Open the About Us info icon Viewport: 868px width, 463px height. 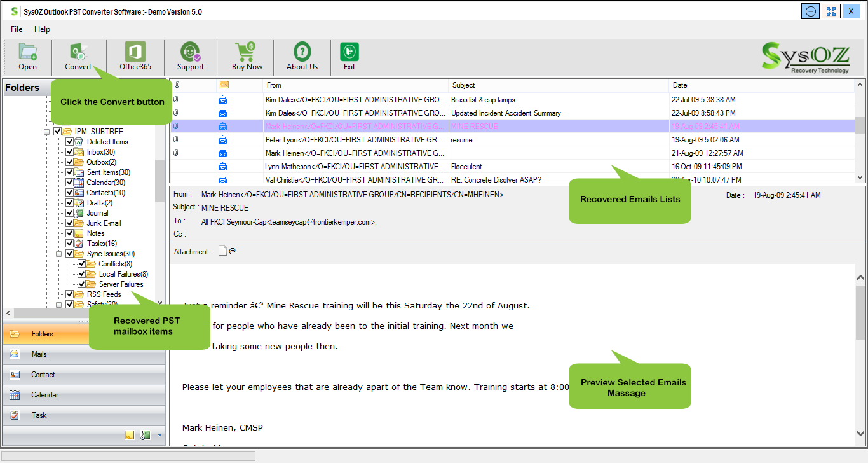(x=302, y=57)
